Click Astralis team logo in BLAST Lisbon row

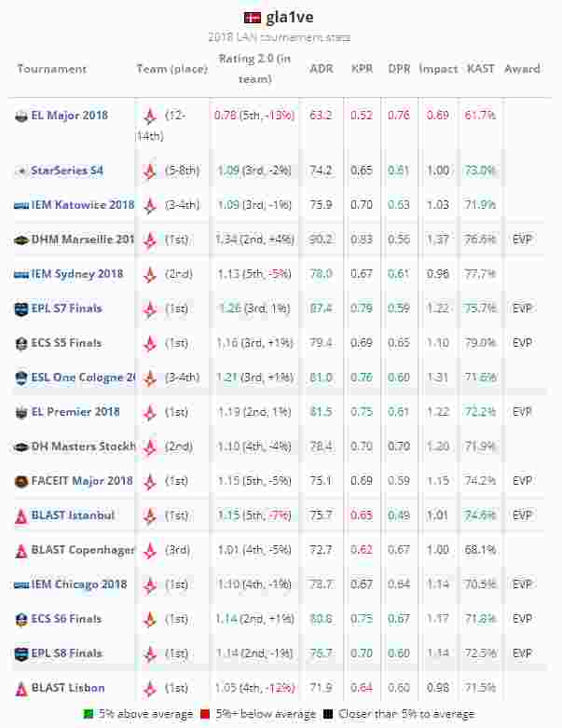coord(149,688)
